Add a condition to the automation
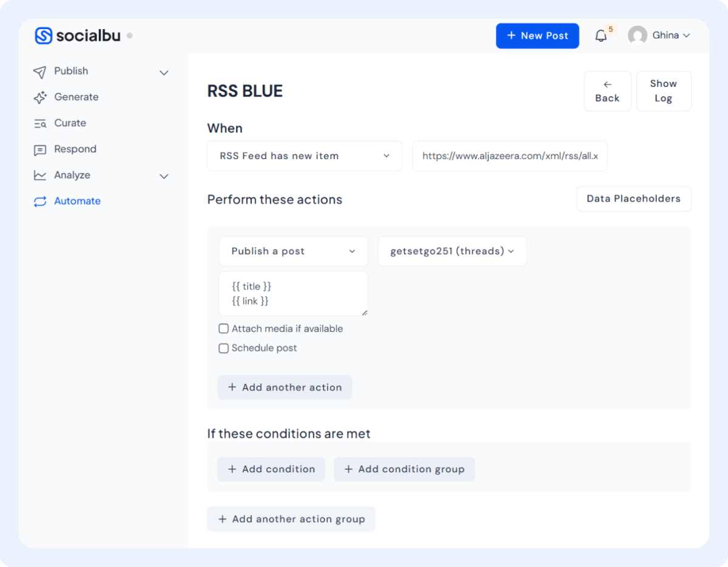The image size is (728, 567). click(x=271, y=469)
